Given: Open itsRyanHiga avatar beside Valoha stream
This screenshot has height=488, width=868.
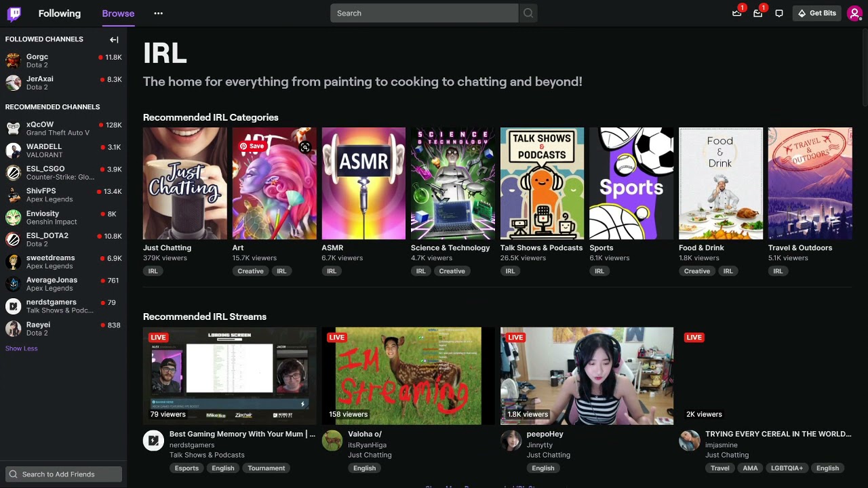Looking at the screenshot, I should [x=332, y=441].
